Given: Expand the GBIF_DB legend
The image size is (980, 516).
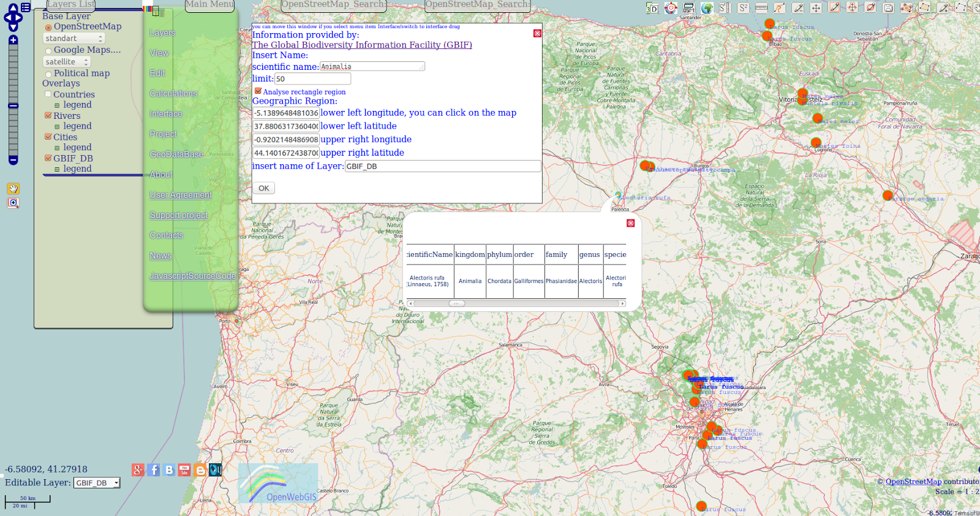Looking at the screenshot, I should [57, 169].
